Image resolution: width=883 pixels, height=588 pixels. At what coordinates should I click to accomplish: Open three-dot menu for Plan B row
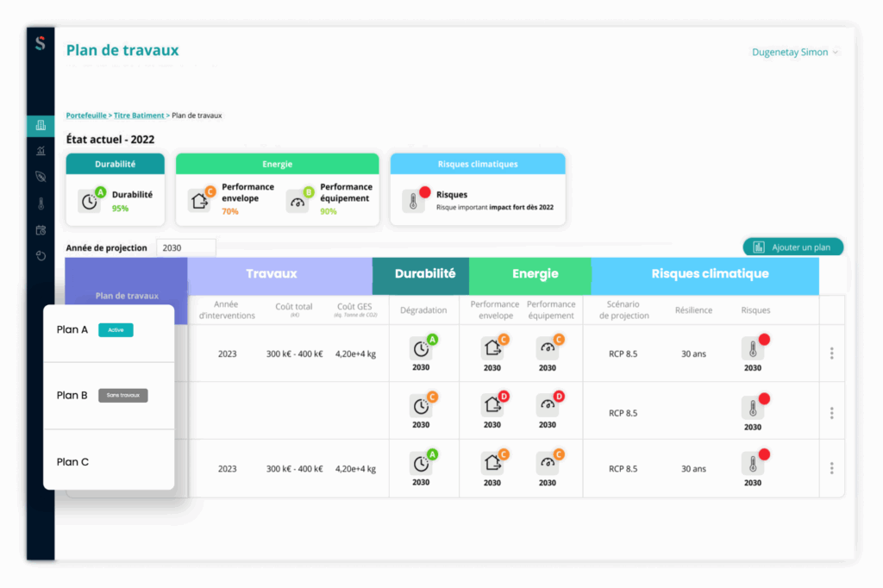[x=831, y=413]
